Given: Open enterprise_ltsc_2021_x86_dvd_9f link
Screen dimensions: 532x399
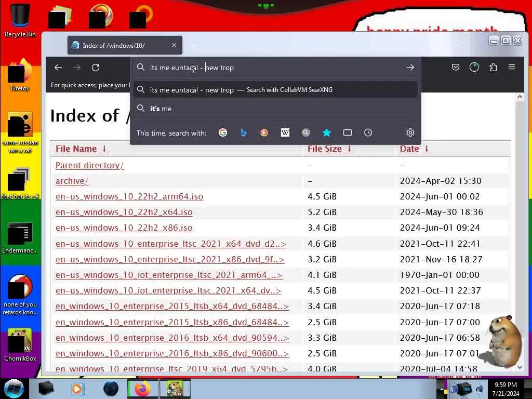Looking at the screenshot, I should tap(170, 259).
